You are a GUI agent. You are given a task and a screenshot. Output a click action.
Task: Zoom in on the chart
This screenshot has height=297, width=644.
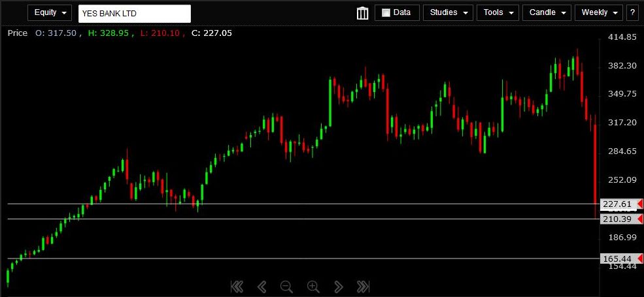313,287
